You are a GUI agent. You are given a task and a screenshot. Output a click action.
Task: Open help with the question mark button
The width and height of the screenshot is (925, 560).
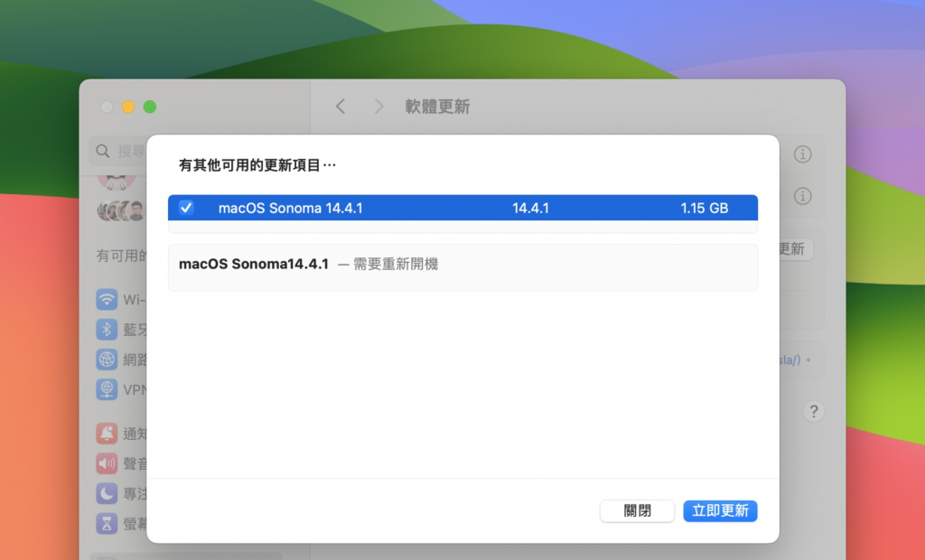pyautogui.click(x=814, y=411)
